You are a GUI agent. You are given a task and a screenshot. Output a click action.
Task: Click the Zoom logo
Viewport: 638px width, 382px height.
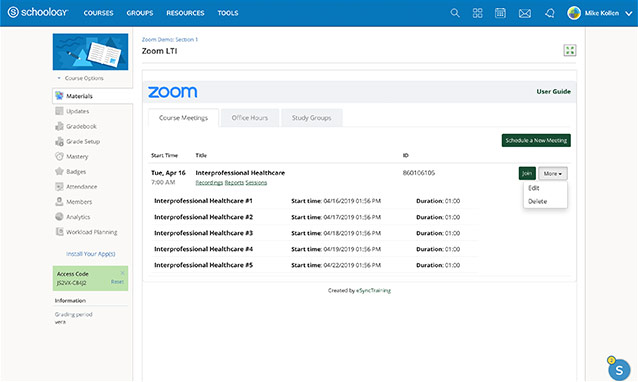pyautogui.click(x=173, y=92)
